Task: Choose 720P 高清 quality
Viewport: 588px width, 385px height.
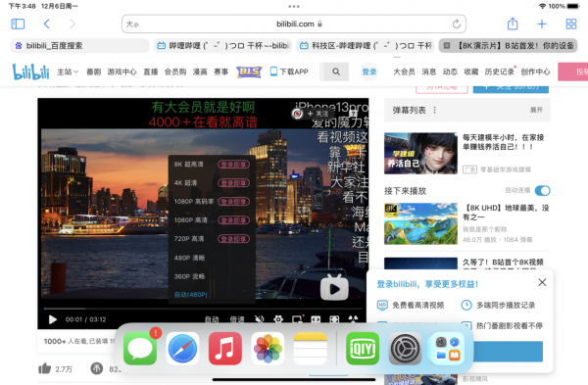Action: point(212,239)
